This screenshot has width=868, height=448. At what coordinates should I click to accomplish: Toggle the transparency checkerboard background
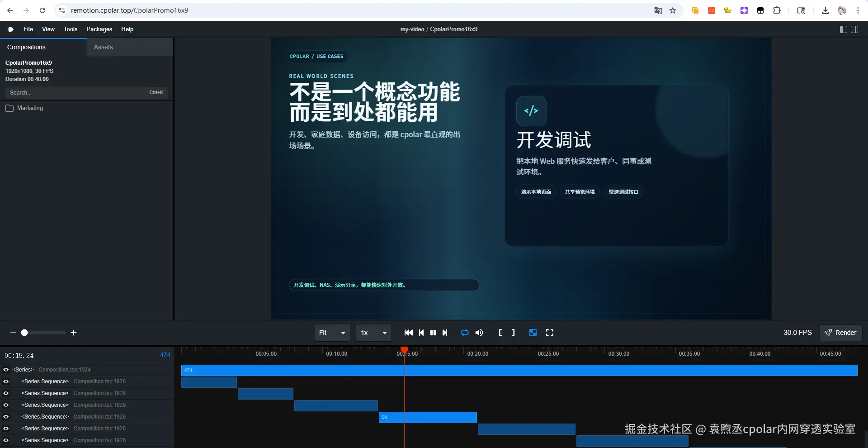[x=533, y=333]
